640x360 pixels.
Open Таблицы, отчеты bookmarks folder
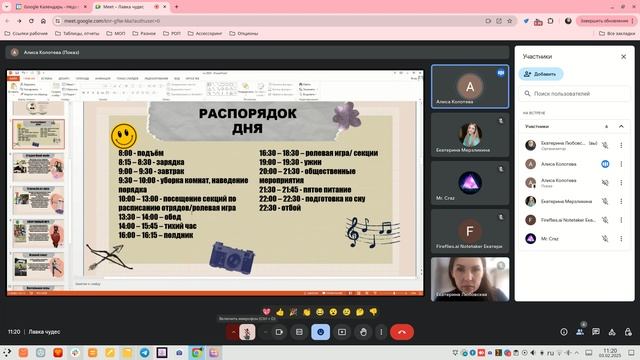pyautogui.click(x=77, y=33)
